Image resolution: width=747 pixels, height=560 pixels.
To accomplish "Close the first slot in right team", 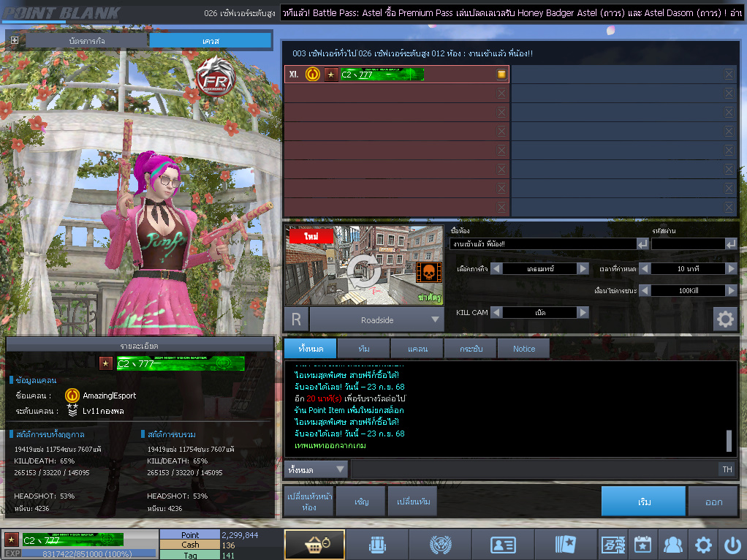I will click(x=729, y=75).
